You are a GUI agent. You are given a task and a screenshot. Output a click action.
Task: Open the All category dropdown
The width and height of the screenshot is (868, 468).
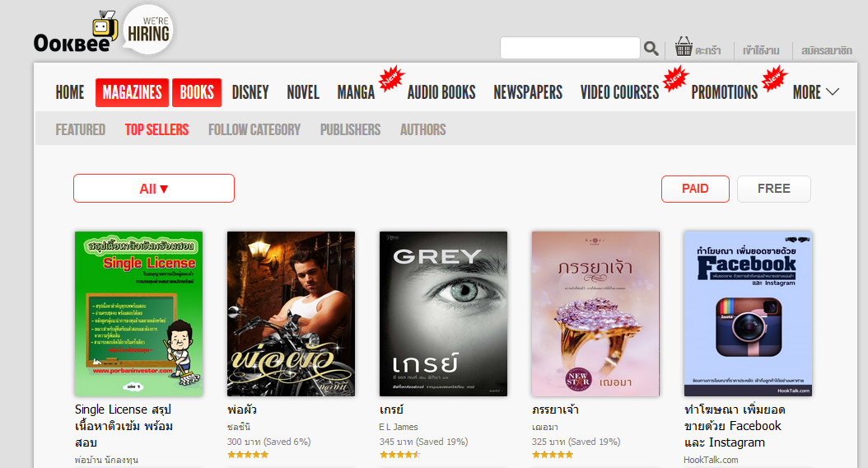(x=154, y=189)
